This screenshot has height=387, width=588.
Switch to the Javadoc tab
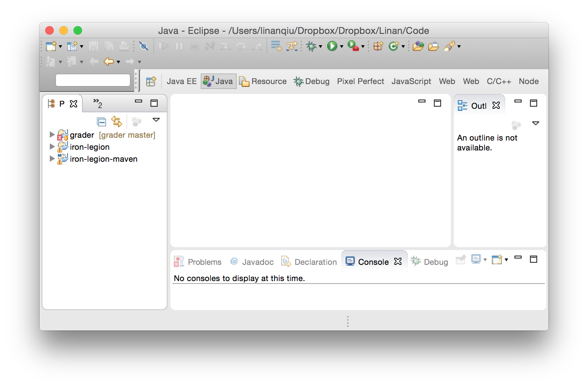(x=252, y=262)
